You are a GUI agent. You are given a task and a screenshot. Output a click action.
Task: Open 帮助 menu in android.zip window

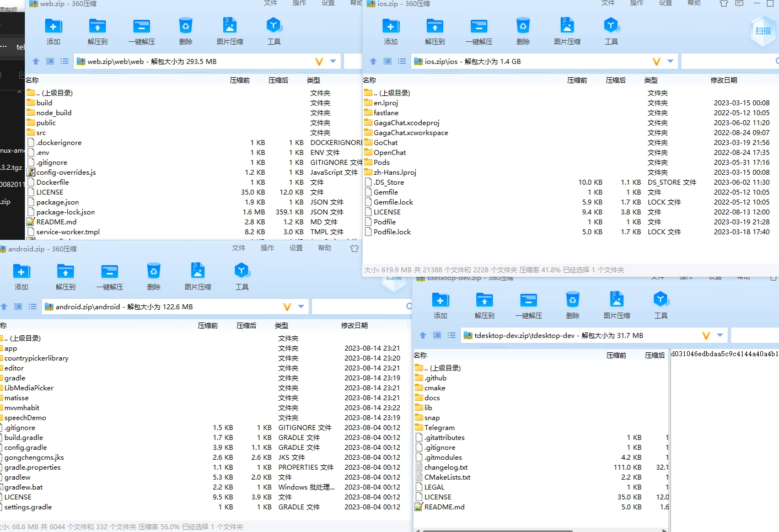point(325,248)
